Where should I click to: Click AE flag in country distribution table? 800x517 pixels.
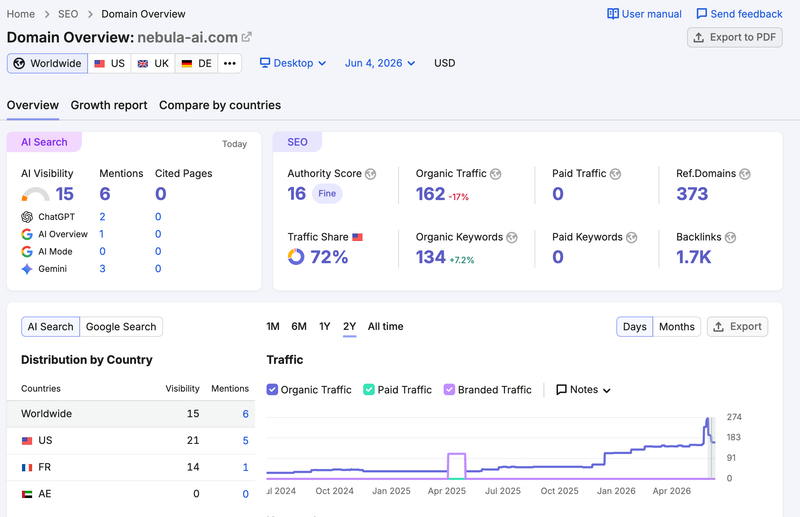(27, 494)
